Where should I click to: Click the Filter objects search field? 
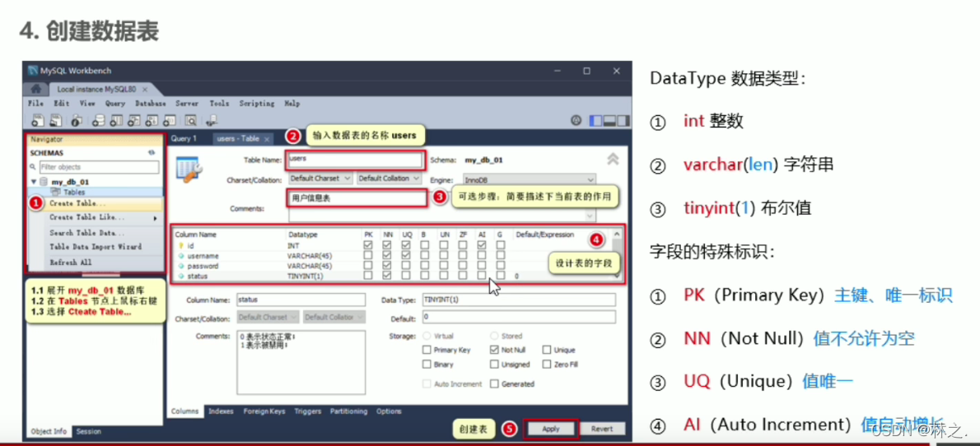tap(99, 167)
